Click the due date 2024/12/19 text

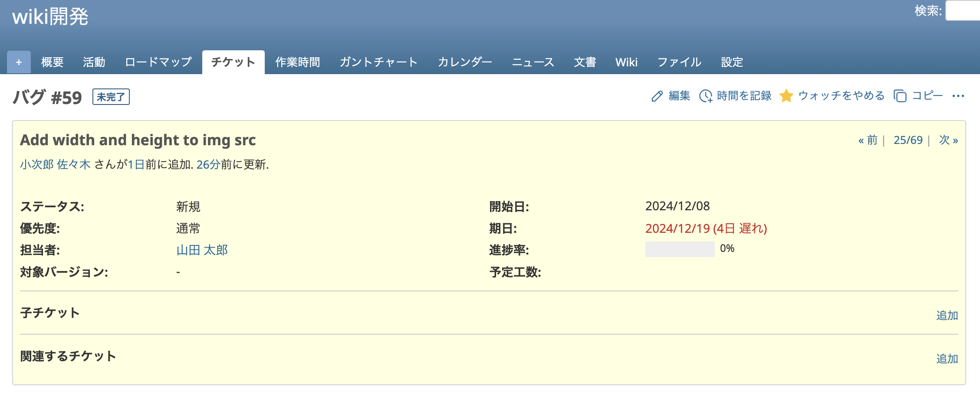pos(706,228)
